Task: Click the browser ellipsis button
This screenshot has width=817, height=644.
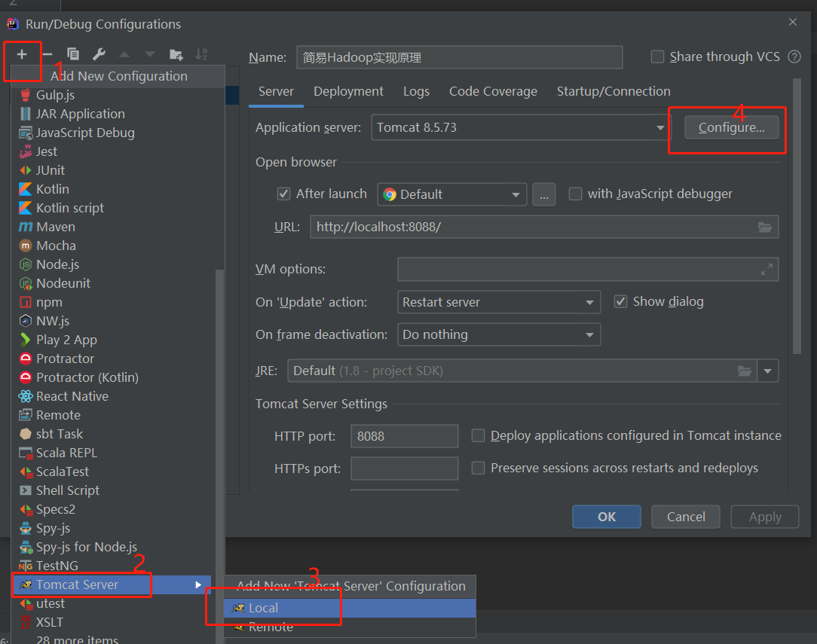Action: coord(544,194)
